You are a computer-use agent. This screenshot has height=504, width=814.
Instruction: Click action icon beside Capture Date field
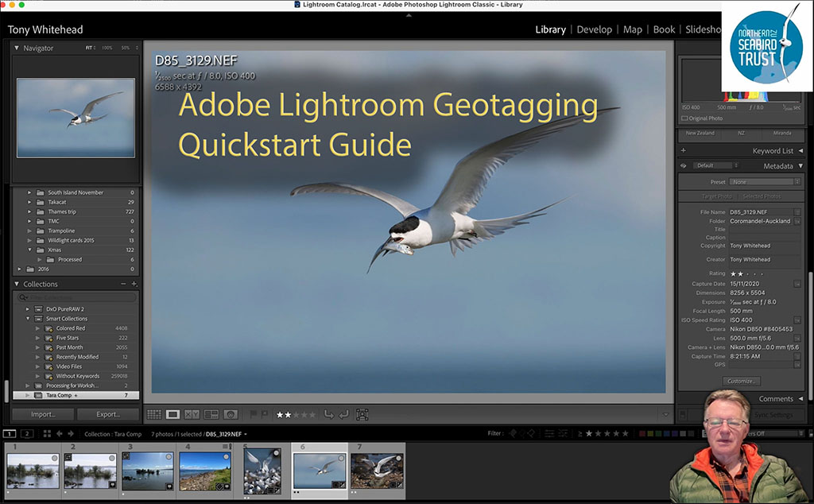pyautogui.click(x=797, y=284)
